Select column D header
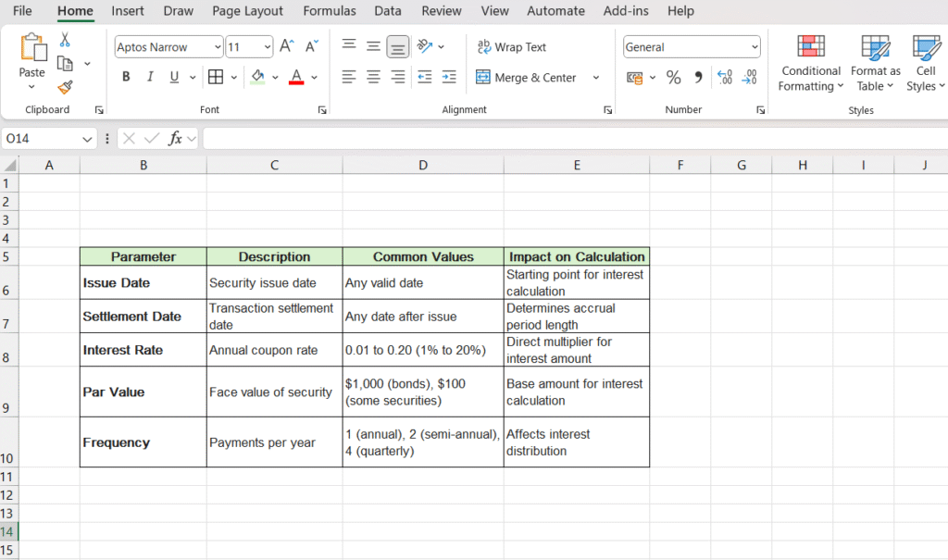The height and width of the screenshot is (560, 948). click(422, 165)
